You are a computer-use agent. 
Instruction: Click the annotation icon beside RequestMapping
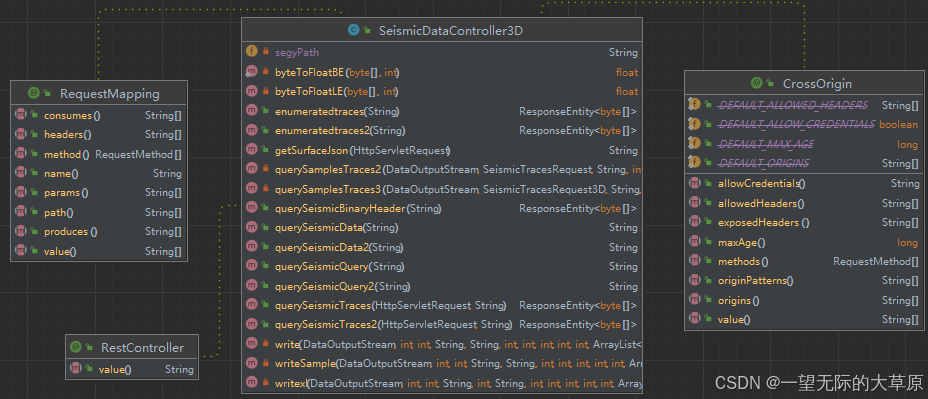[33, 93]
